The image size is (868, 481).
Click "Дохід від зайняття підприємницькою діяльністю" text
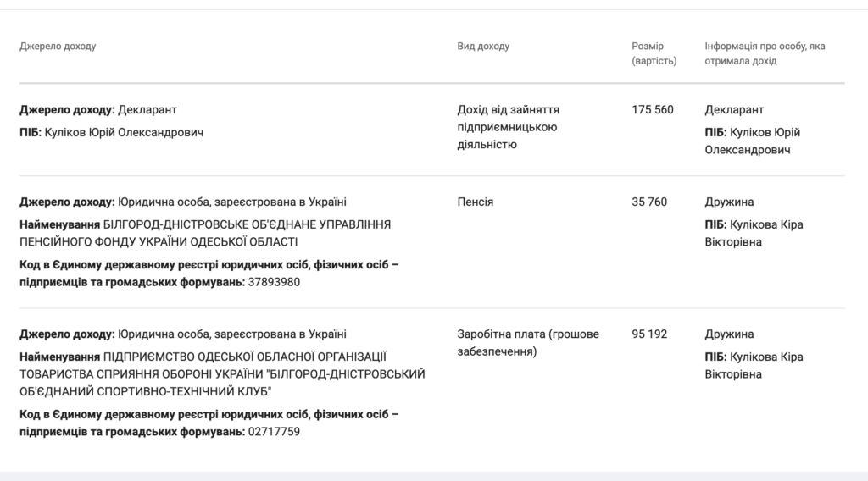point(508,127)
